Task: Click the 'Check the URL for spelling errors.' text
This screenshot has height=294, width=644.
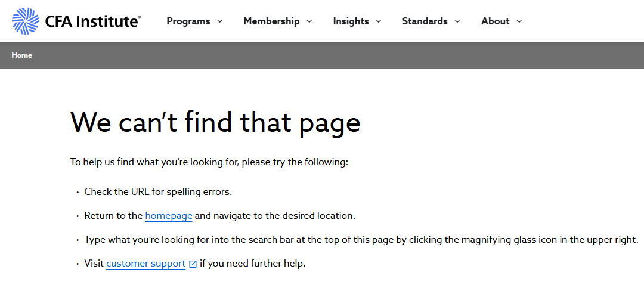Action: 158,192
